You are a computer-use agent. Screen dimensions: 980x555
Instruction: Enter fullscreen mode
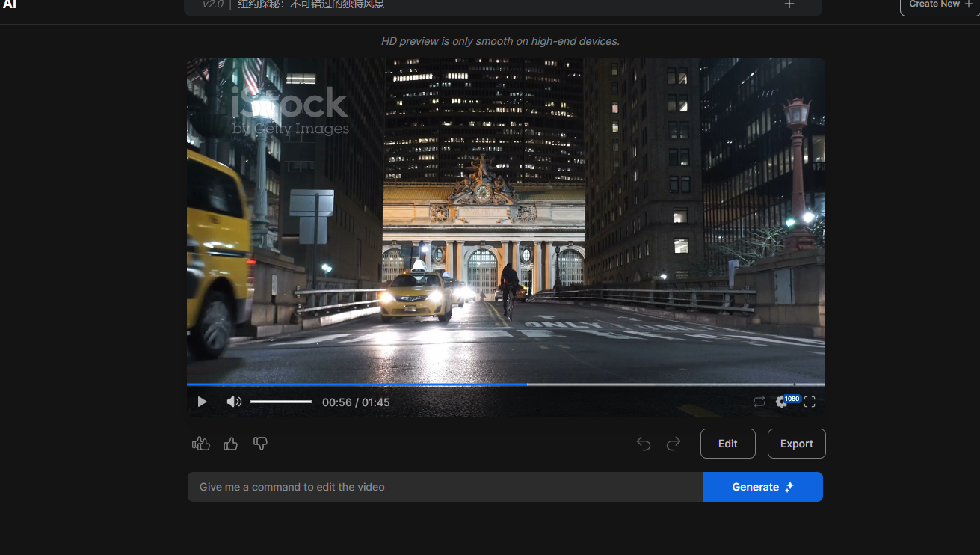tap(810, 402)
